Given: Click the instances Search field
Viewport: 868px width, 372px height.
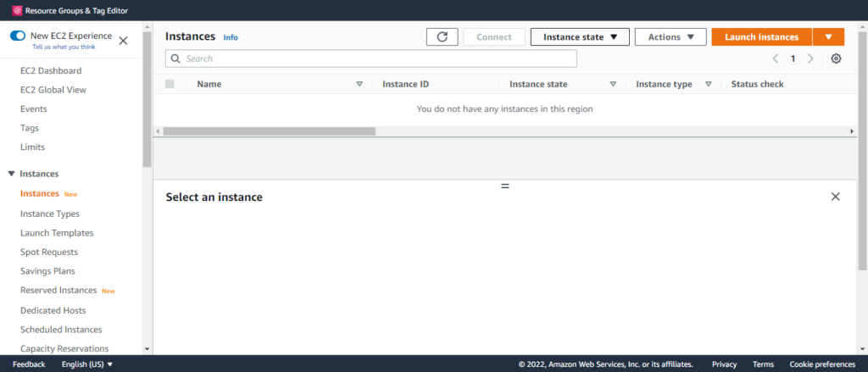Looking at the screenshot, I should click(371, 58).
